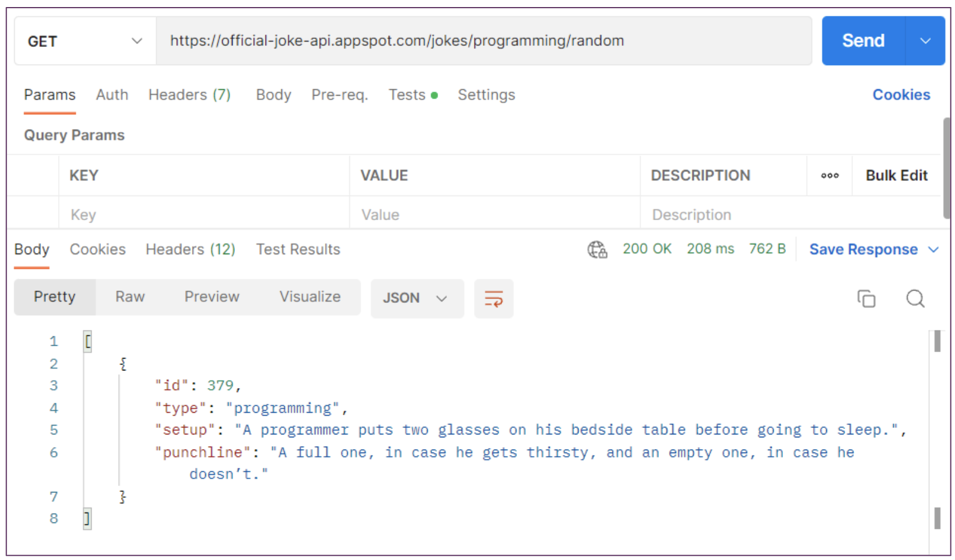This screenshot has width=955, height=560.
Task: Click the "programming" type value
Action: tap(283, 408)
